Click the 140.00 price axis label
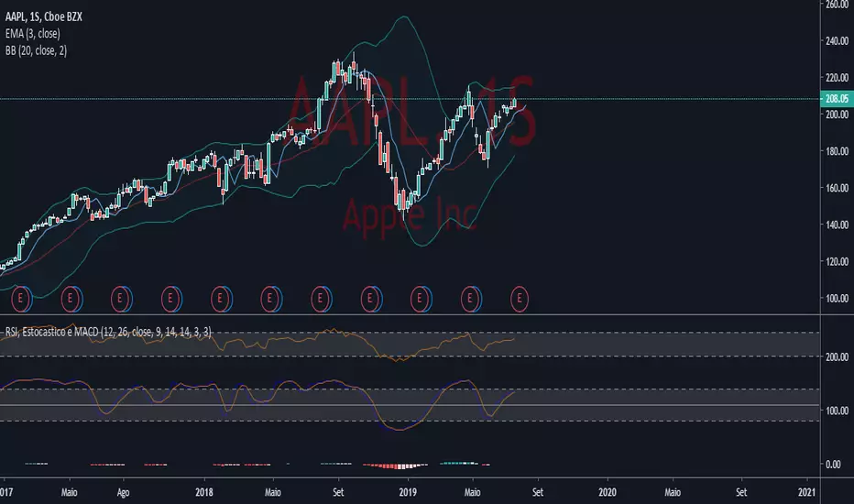Viewport: 854px width, 504px height. 837,225
